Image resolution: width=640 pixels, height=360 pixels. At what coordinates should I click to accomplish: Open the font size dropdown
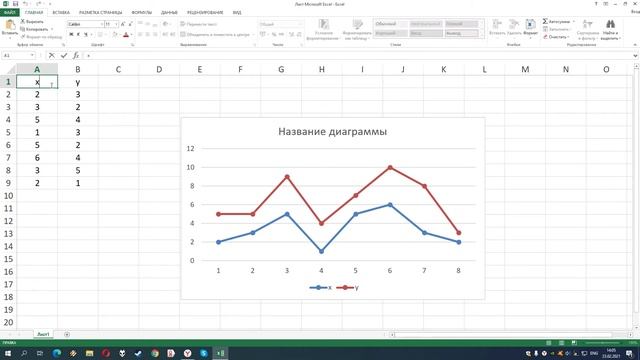116,24
